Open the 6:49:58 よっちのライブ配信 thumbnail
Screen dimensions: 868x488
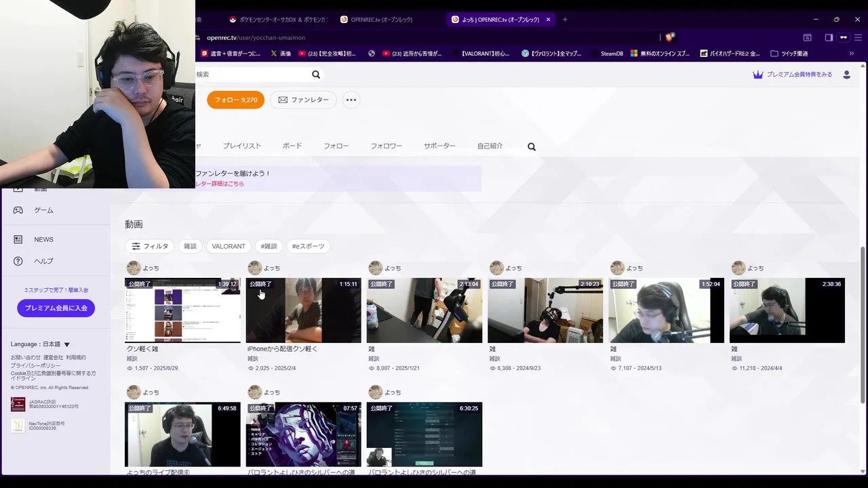[x=182, y=434]
